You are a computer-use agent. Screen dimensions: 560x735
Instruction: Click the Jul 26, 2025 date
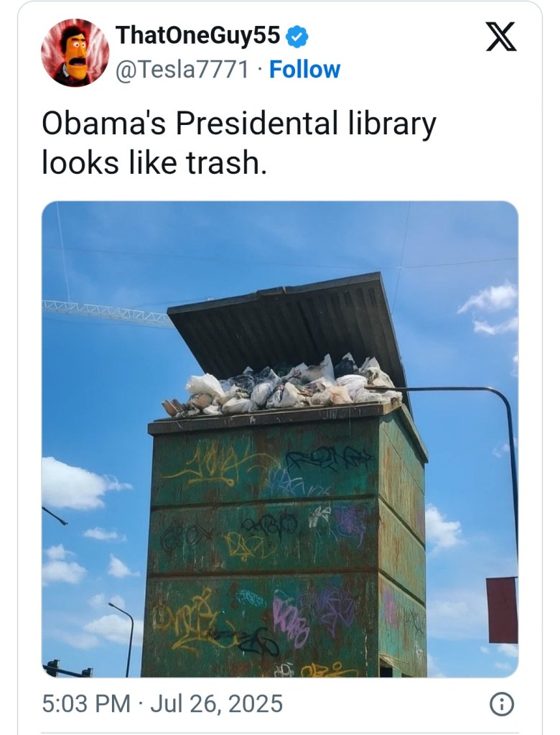pos(216,703)
